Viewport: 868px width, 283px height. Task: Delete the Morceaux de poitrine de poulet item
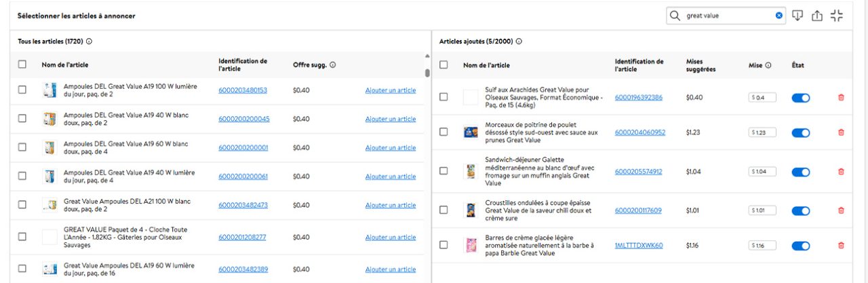pyautogui.click(x=842, y=132)
